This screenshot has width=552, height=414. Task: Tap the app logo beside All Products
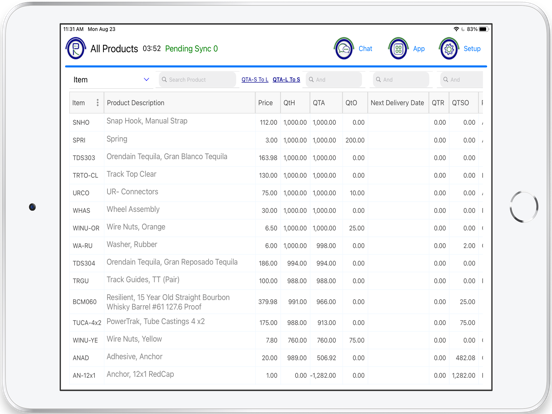[76, 48]
